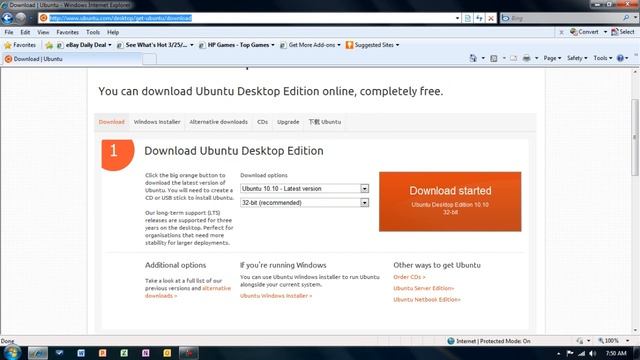Switch to the Alternative downloads tab

(218, 122)
